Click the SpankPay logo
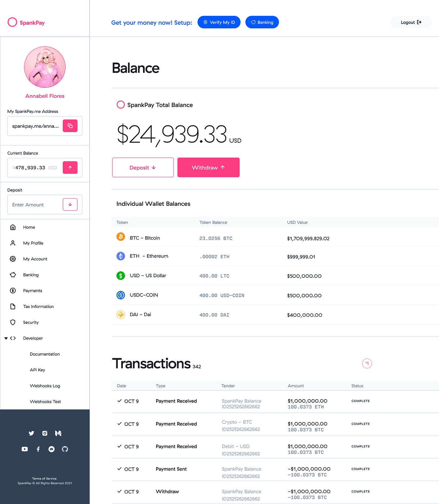439x504 pixels. point(26,22)
